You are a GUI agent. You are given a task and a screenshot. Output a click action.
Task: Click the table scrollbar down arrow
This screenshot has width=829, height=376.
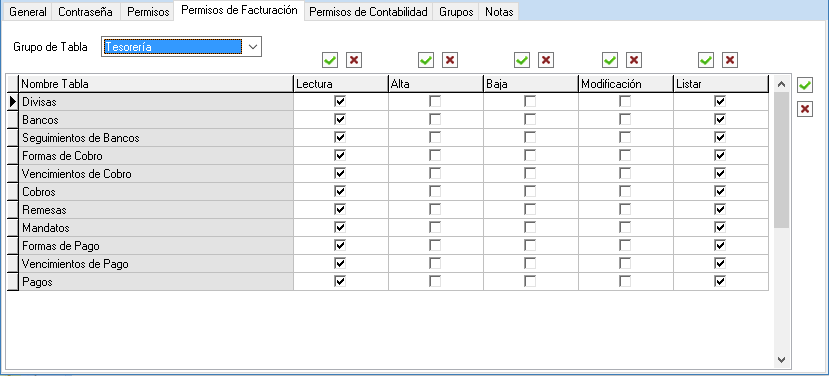782,360
